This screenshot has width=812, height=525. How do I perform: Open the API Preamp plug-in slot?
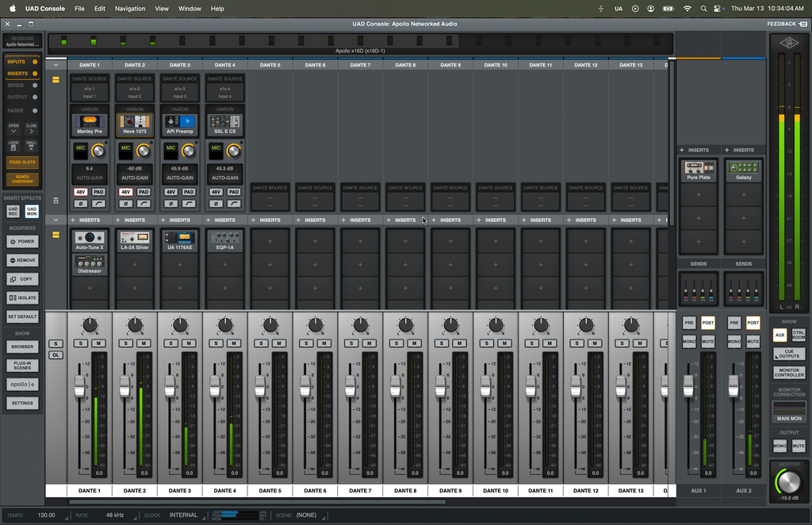pos(180,125)
